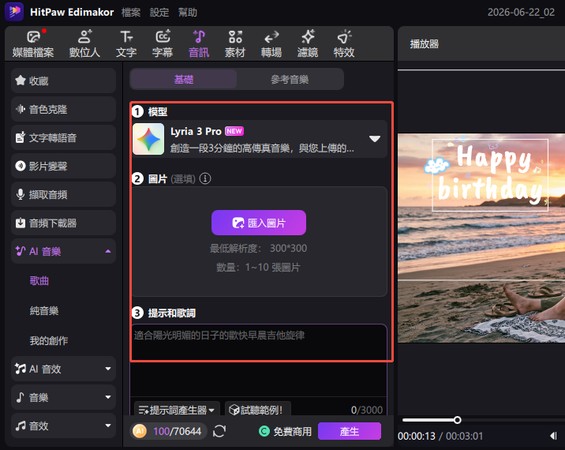Screen dimensions: 565x450
Task: Open the 轉場 transitions panel
Action: (x=271, y=44)
